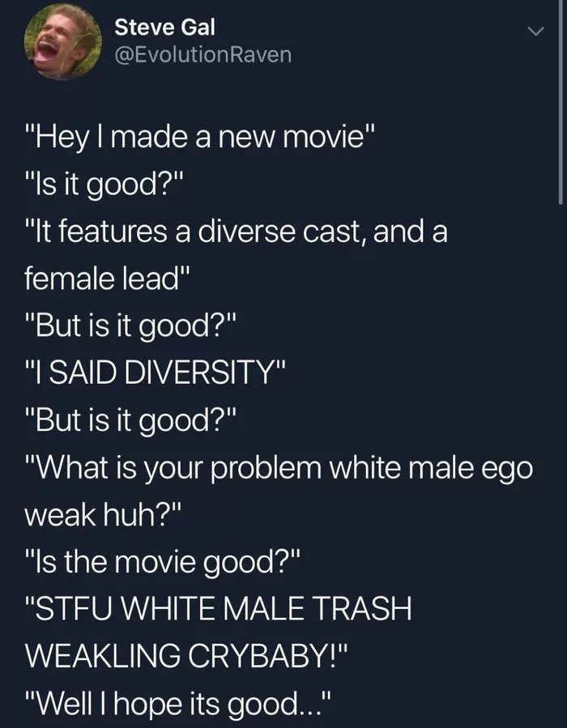Click the line mentioning a diverse cast
567x728 pixels.
[236, 232]
